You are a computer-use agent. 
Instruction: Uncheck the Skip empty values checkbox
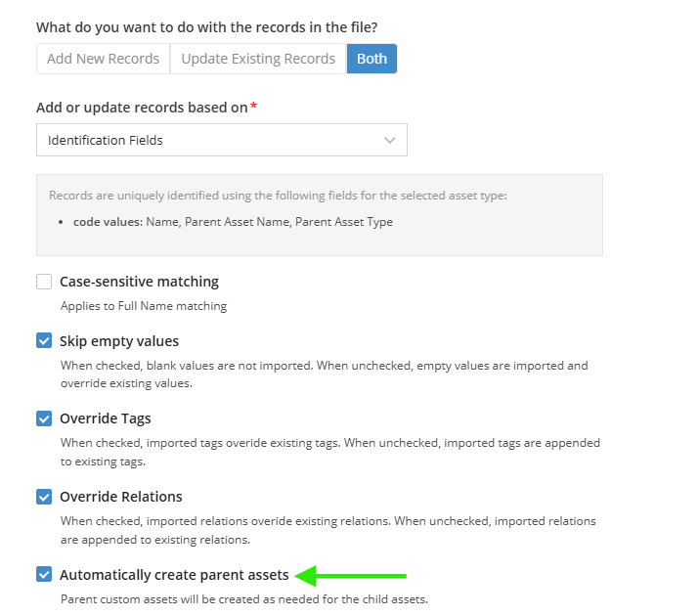click(x=44, y=341)
